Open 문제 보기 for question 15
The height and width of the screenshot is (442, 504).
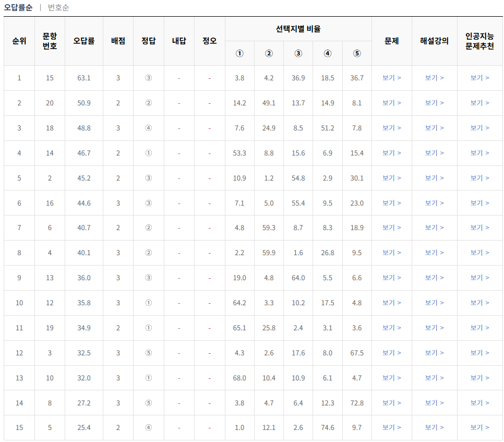pos(391,78)
